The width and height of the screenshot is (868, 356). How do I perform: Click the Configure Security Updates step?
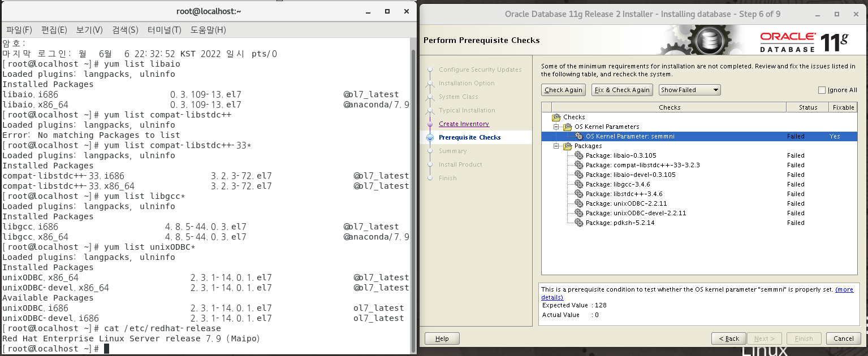point(480,70)
